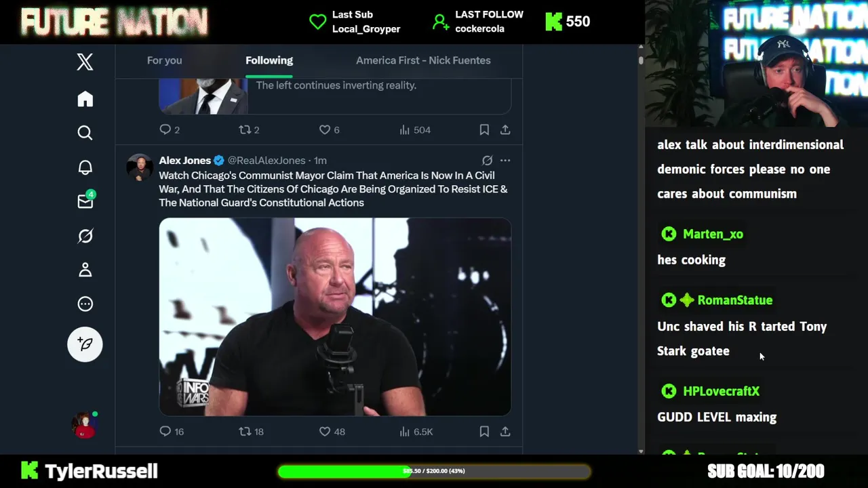This screenshot has height=488, width=868.
Task: Switch to the For you tab
Action: coord(165,60)
